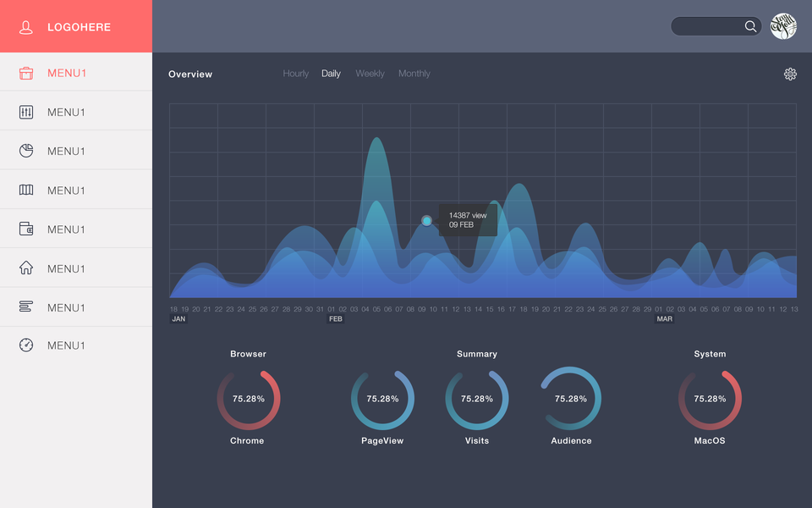Screen dimensions: 812x508
Task: Click the magnifier search icon
Action: (750, 26)
